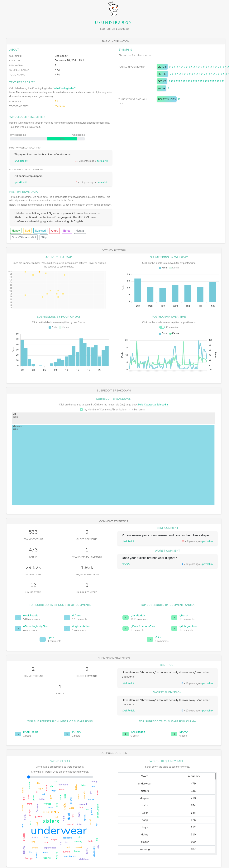Open r/AskReddit link under most wholesome comment

pos(21,161)
